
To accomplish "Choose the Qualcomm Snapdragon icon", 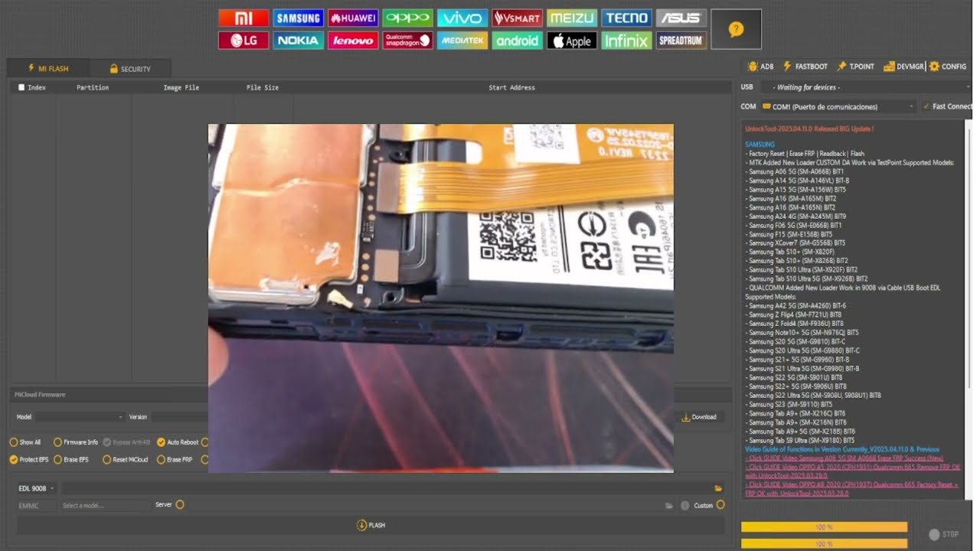I will point(407,41).
